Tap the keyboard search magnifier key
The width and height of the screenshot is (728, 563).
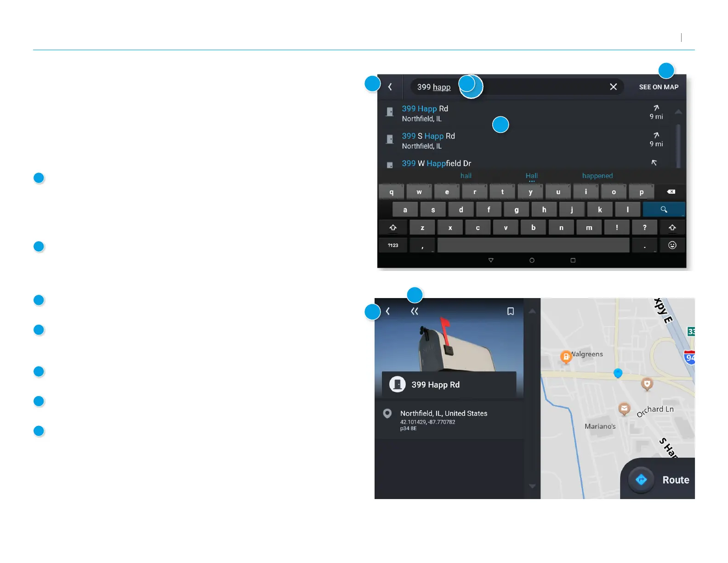click(x=664, y=209)
